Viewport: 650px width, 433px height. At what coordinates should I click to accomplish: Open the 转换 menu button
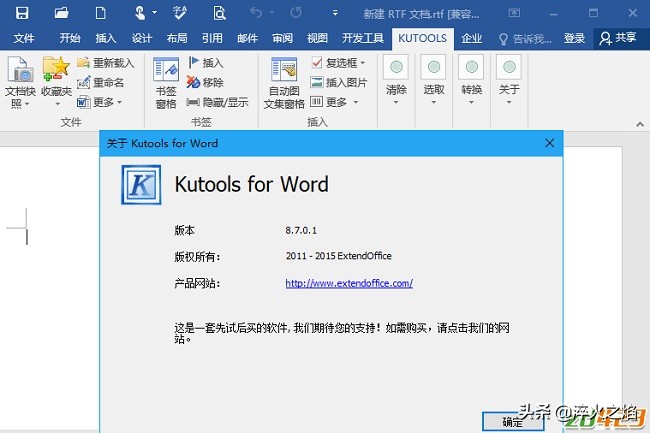point(471,80)
